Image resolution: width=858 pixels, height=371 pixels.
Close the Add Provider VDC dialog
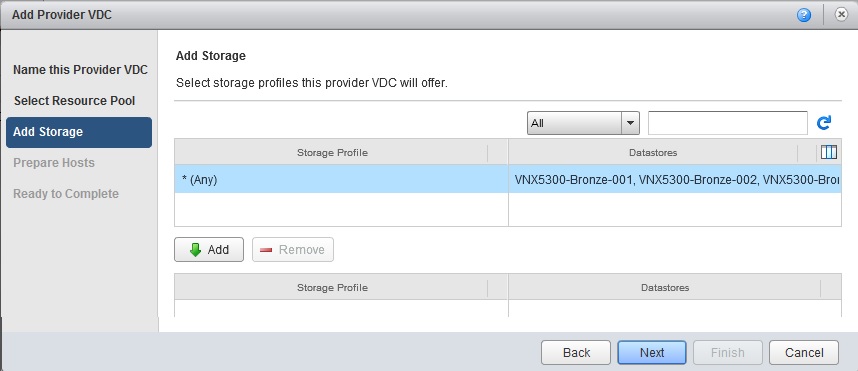842,15
